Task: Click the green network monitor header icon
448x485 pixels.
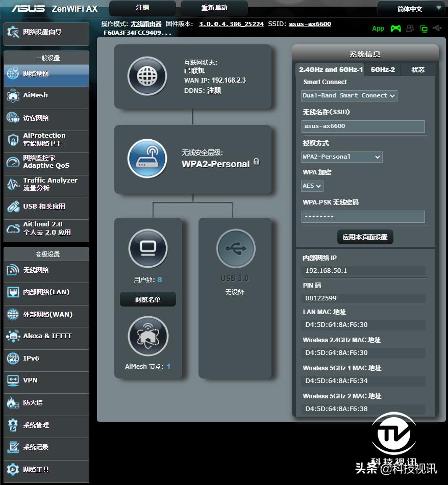Action: 423,29
